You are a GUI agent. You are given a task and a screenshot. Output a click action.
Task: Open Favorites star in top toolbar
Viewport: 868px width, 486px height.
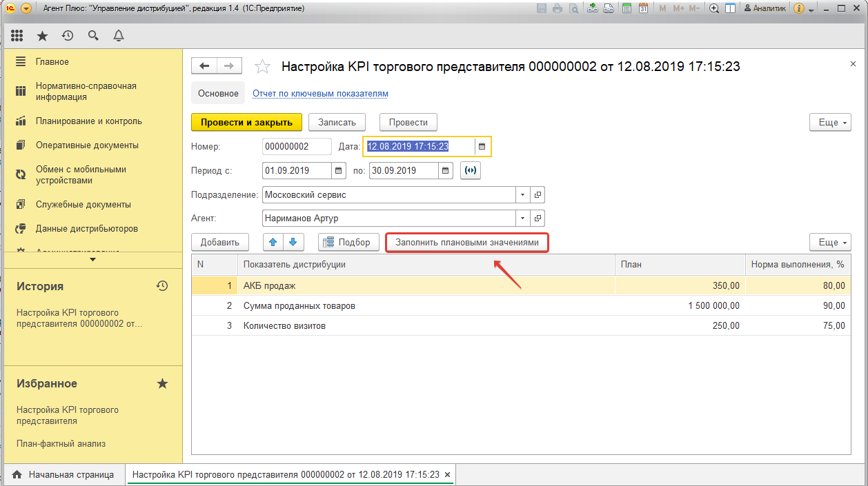click(42, 35)
